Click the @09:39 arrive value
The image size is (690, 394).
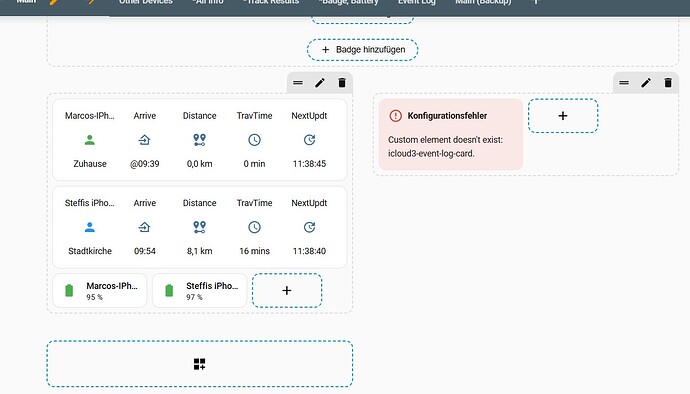click(x=144, y=164)
